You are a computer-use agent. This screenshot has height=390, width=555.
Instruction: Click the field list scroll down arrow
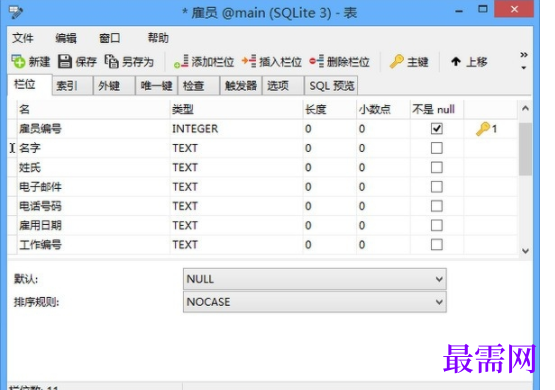pos(525,251)
